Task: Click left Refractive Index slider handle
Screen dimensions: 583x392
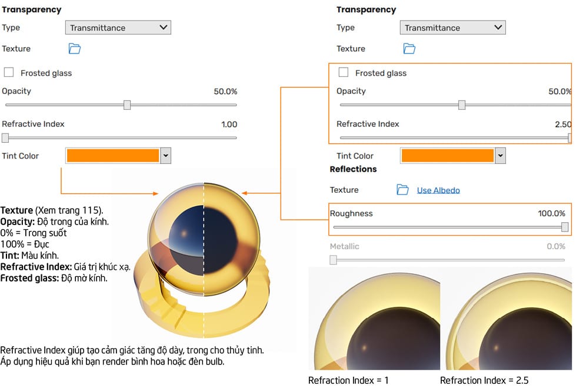Action: (x=5, y=138)
